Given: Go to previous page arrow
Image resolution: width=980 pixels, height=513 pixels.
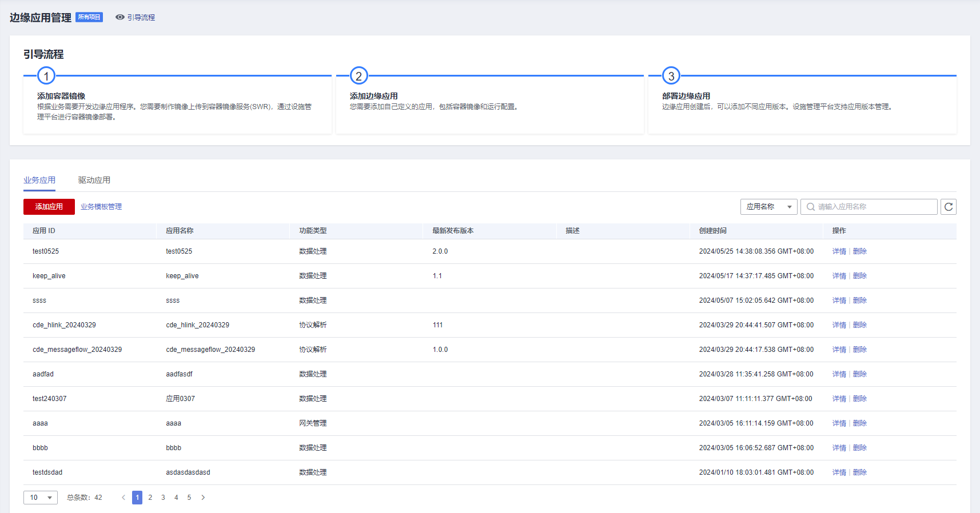Looking at the screenshot, I should (x=124, y=498).
